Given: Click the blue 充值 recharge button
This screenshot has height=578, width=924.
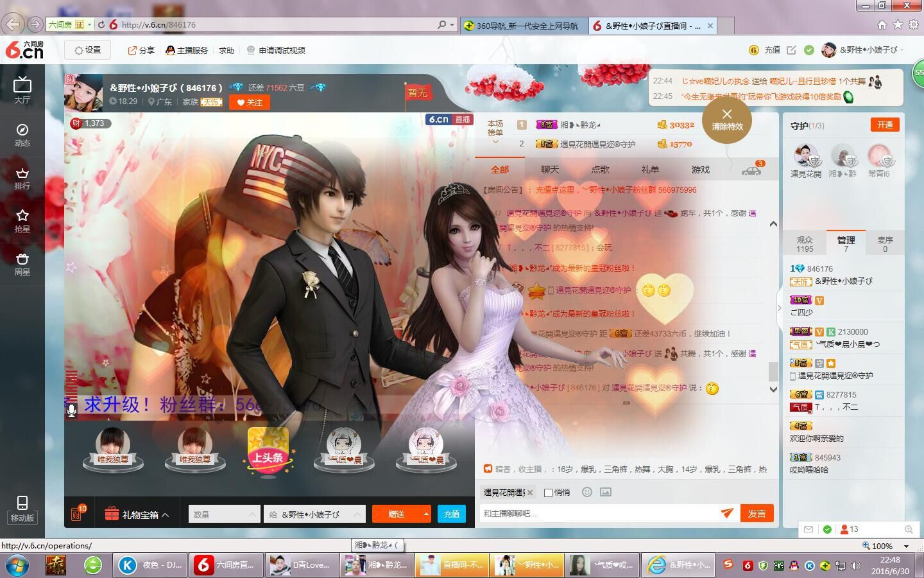Looking at the screenshot, I should pyautogui.click(x=452, y=514).
